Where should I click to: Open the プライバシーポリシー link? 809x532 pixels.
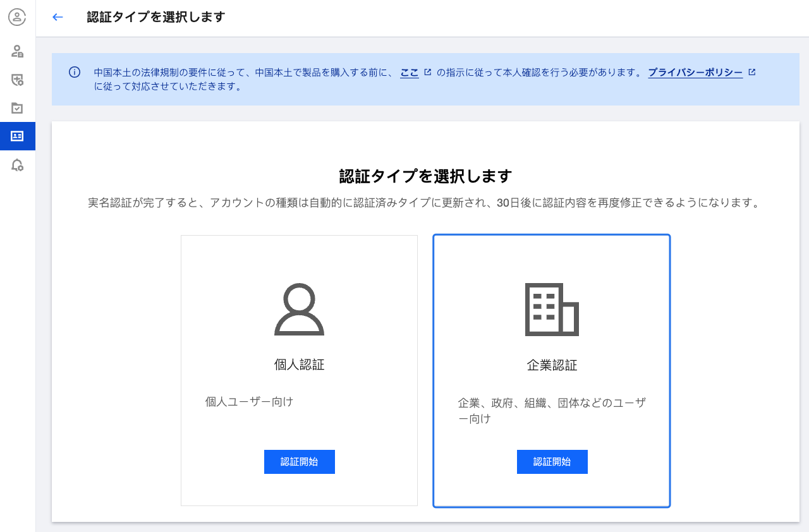tap(695, 73)
